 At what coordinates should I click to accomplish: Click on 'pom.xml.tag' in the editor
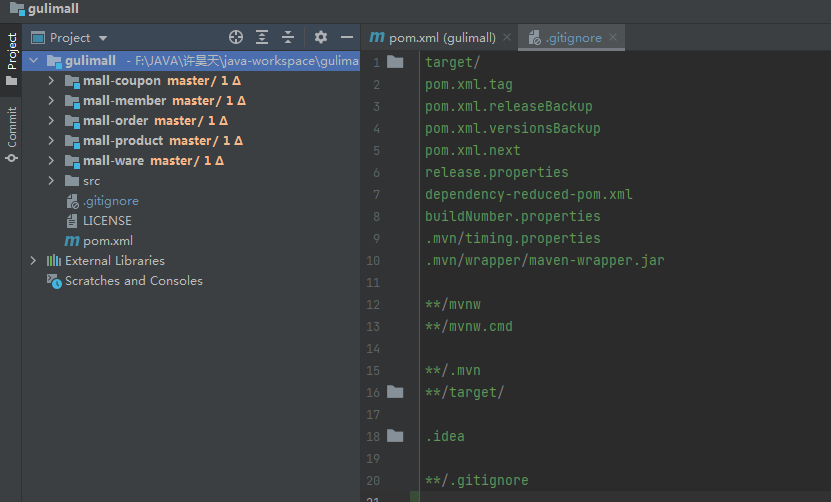pos(469,85)
